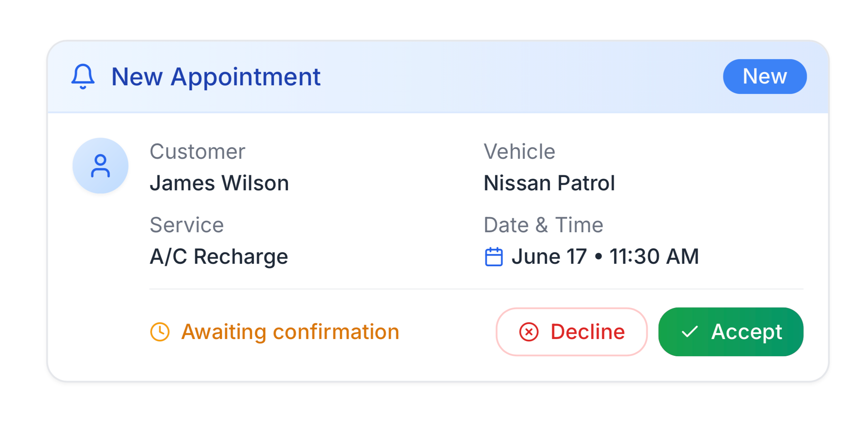Click the A/C Recharge service text

pos(219,257)
